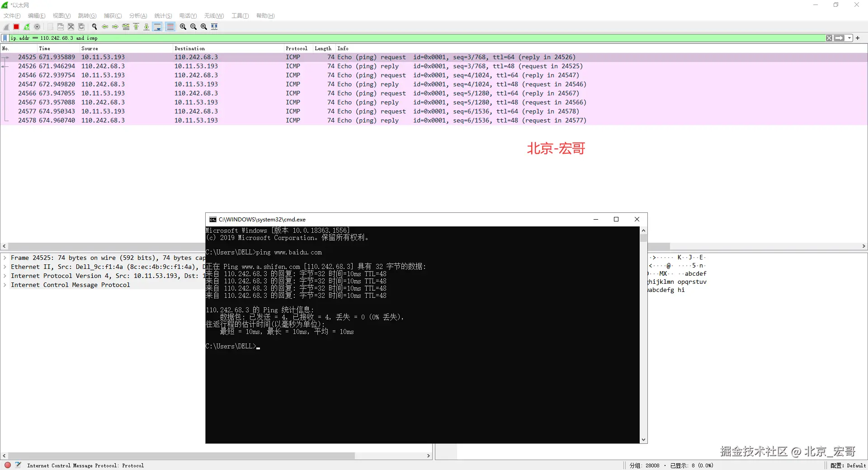Click the expert information red circle icon

tap(8, 465)
